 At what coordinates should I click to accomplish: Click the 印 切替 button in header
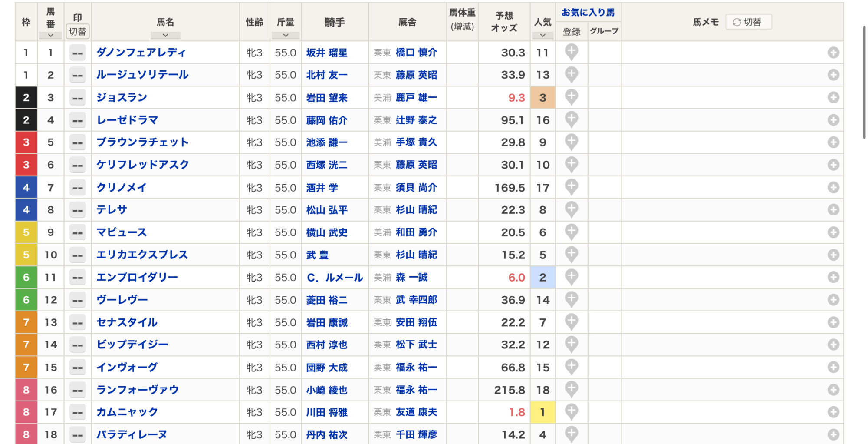point(78,31)
